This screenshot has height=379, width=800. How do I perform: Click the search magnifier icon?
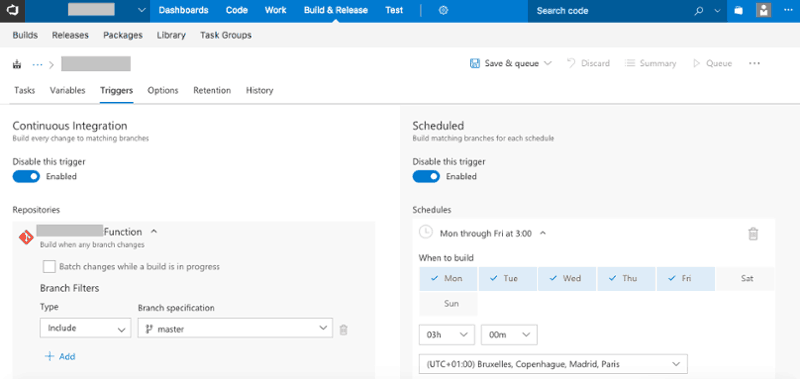(699, 11)
